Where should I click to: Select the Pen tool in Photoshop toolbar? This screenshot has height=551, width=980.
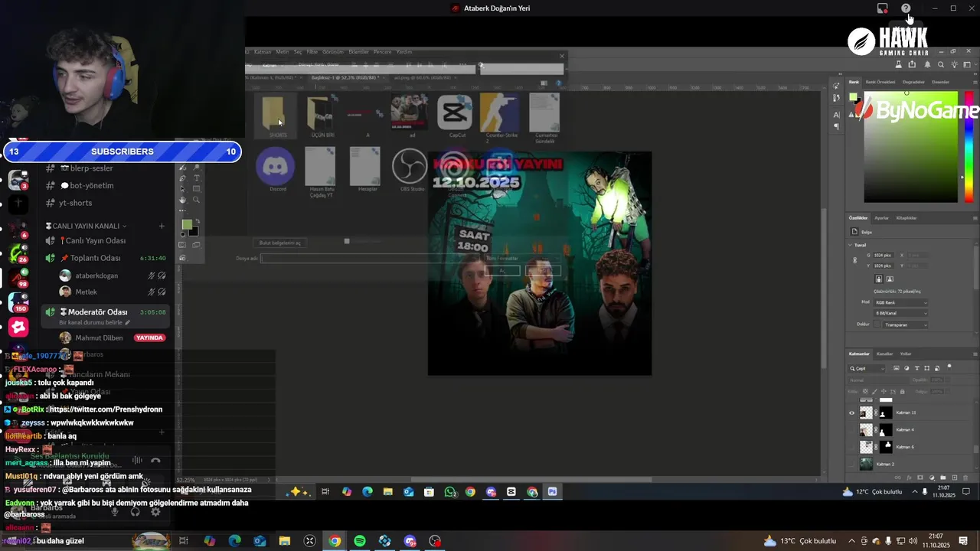click(181, 178)
